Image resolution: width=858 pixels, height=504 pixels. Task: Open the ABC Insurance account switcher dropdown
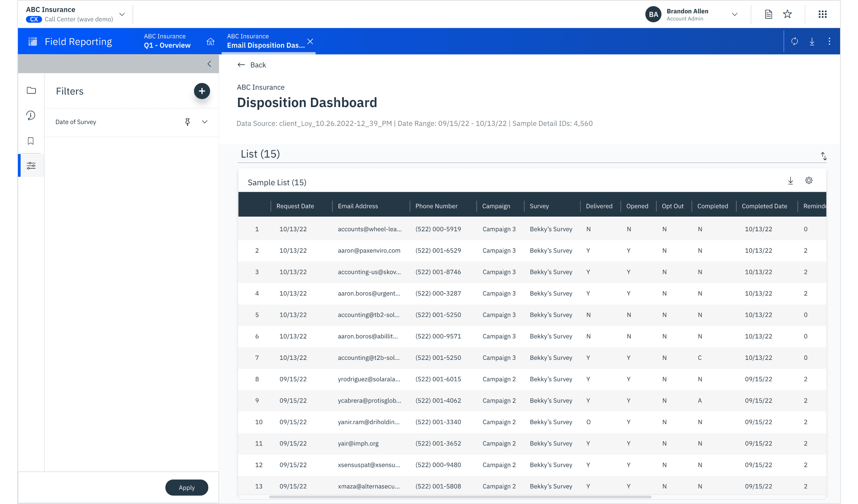[122, 14]
